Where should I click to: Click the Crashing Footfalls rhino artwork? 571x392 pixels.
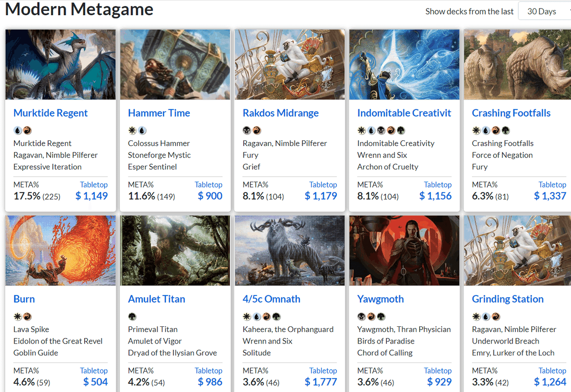pos(517,64)
